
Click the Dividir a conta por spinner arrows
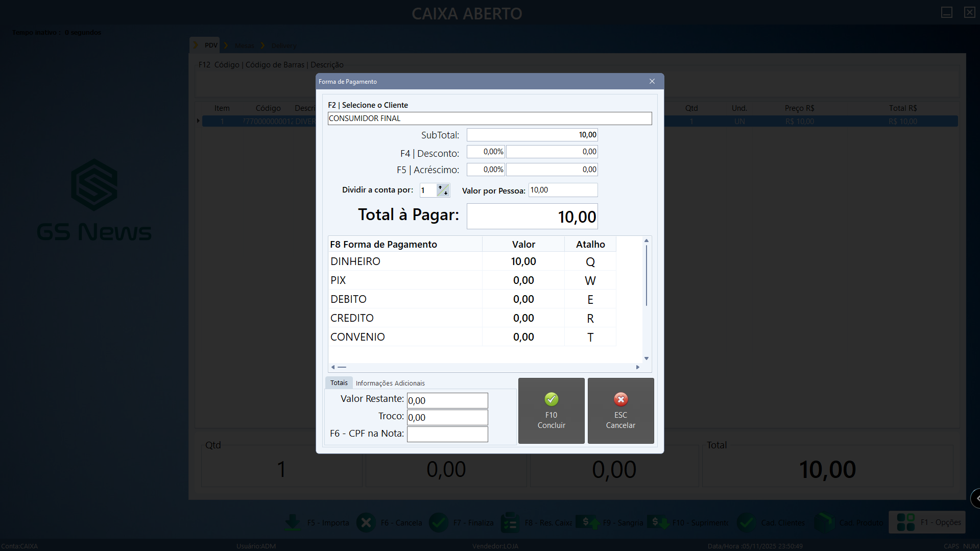443,190
